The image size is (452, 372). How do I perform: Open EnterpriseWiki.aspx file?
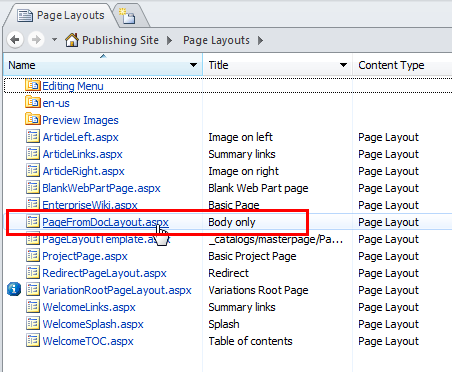tap(90, 205)
